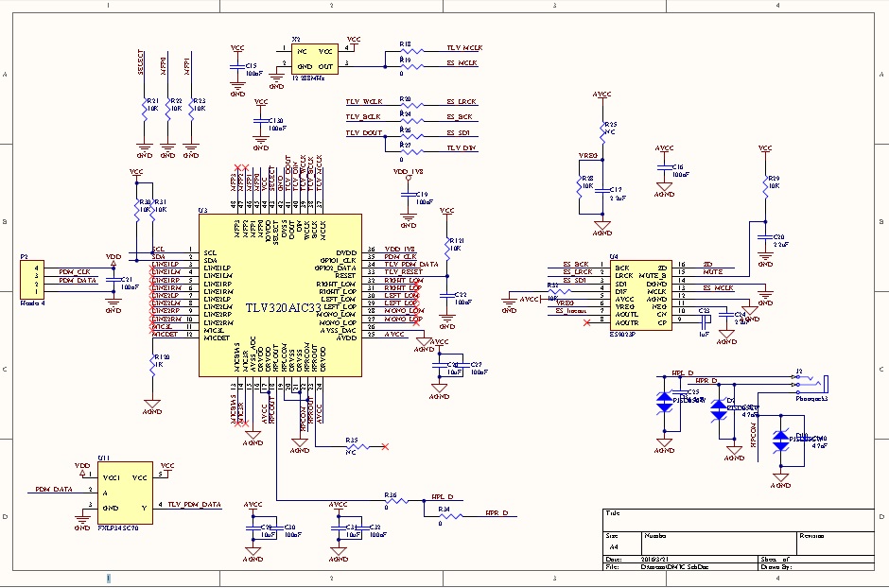This screenshot has height=588, width=889.
Task: Click resistor R21 10K under SELECT
Action: click(145, 112)
